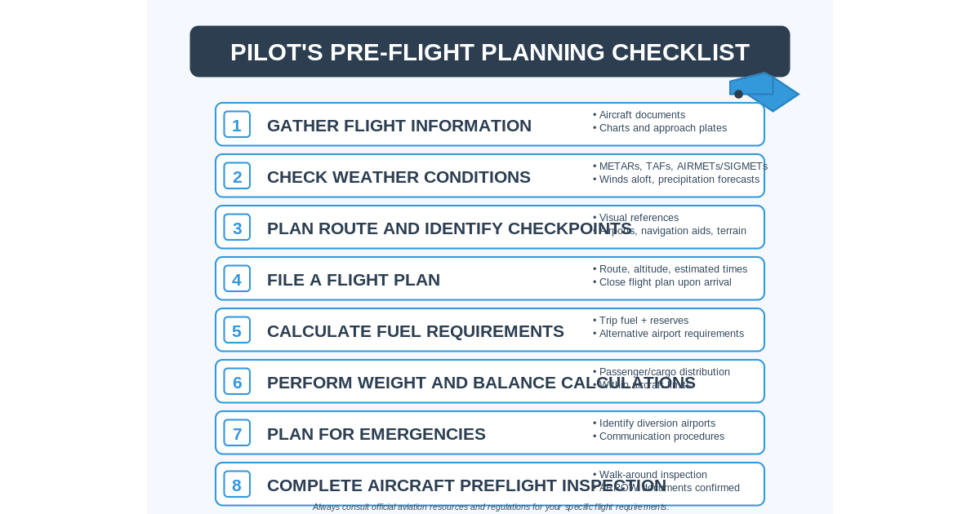Click the number 7 step box
The width and height of the screenshot is (980, 514).
(x=237, y=433)
